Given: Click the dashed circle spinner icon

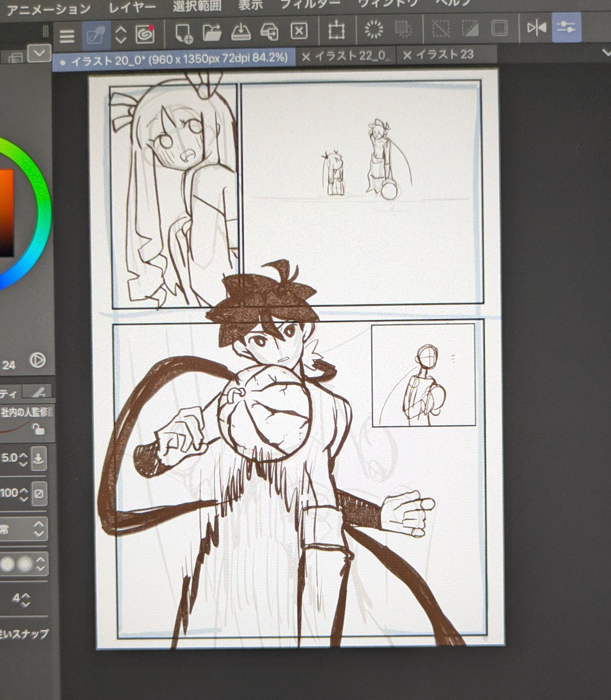Looking at the screenshot, I should click(x=374, y=29).
